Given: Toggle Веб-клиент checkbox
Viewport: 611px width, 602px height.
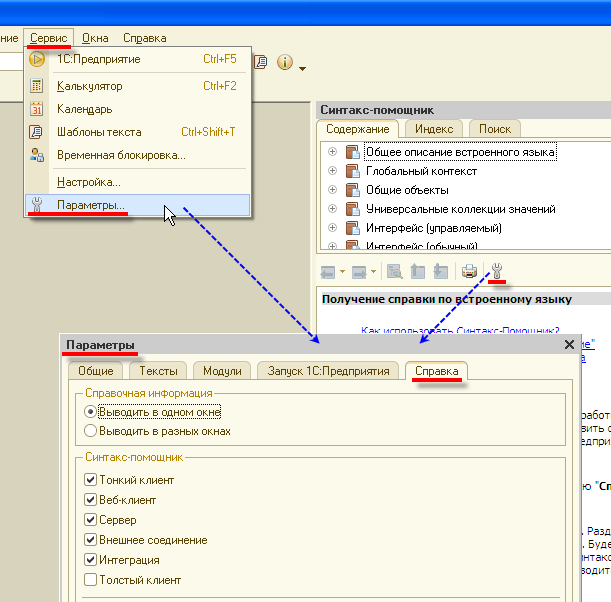Looking at the screenshot, I should [90, 500].
